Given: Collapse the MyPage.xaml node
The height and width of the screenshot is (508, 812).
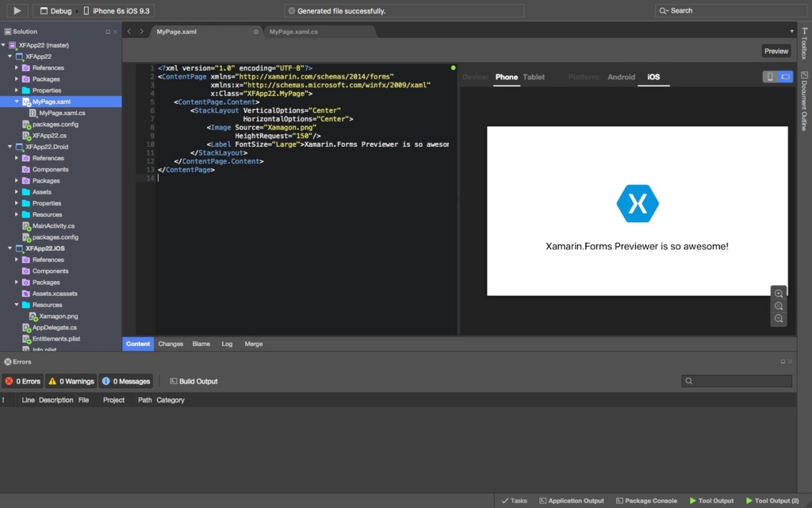Looking at the screenshot, I should click(17, 102).
